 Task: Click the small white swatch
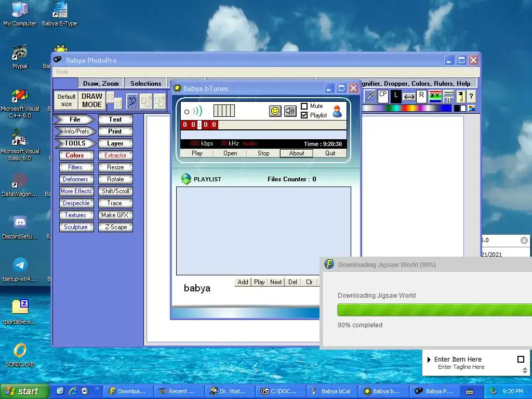(x=463, y=108)
